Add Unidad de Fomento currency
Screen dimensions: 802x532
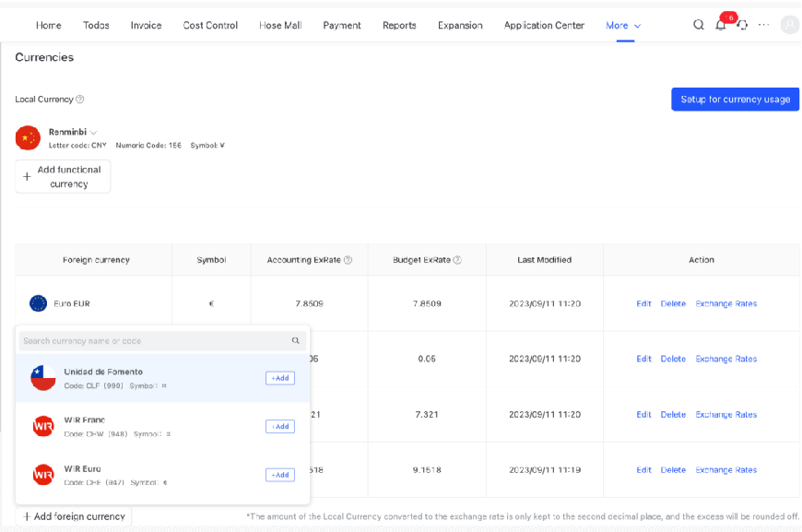click(x=280, y=378)
